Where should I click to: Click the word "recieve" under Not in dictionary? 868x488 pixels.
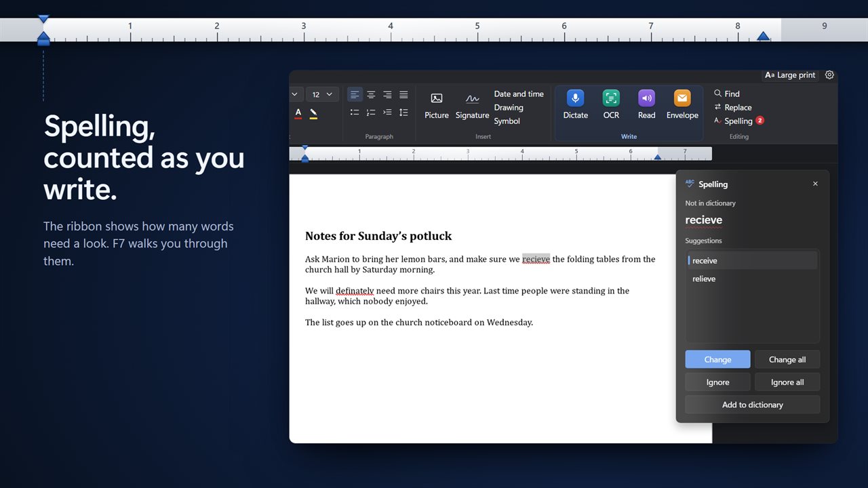(x=704, y=220)
